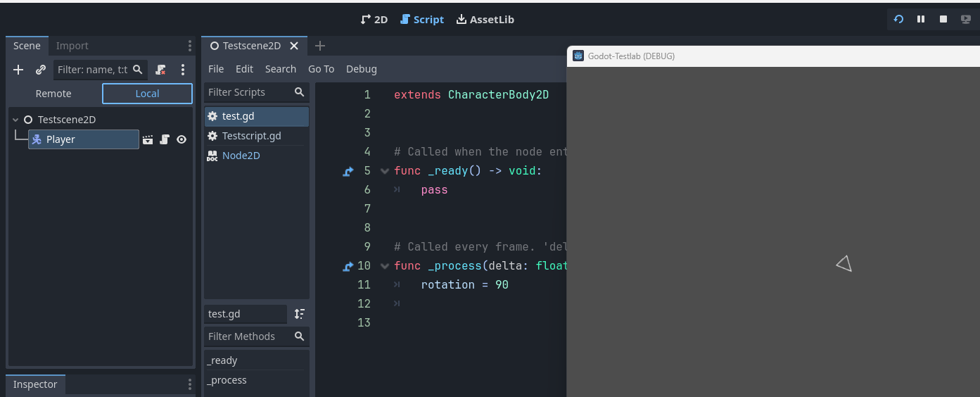Fold the _ready function code block

coord(385,171)
